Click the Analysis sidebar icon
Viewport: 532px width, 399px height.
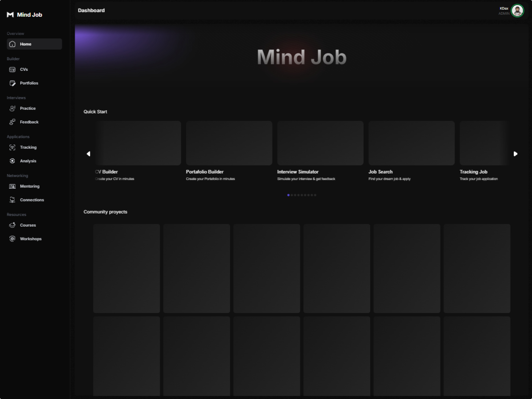click(x=12, y=161)
